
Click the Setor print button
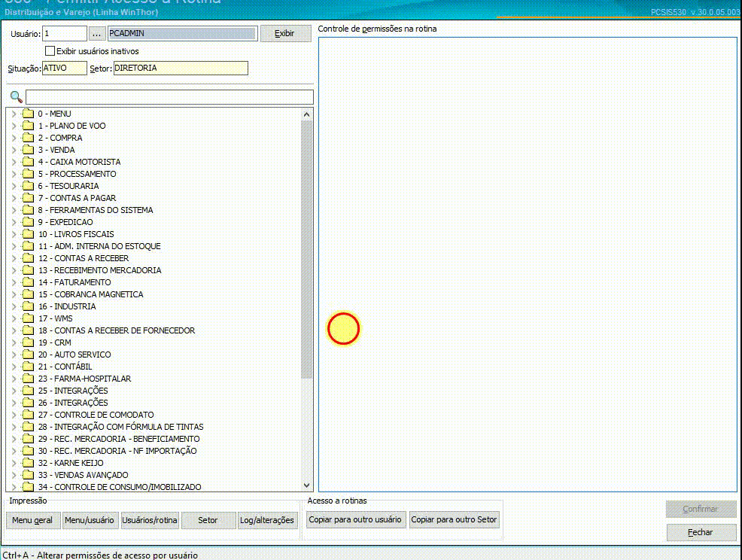(208, 520)
